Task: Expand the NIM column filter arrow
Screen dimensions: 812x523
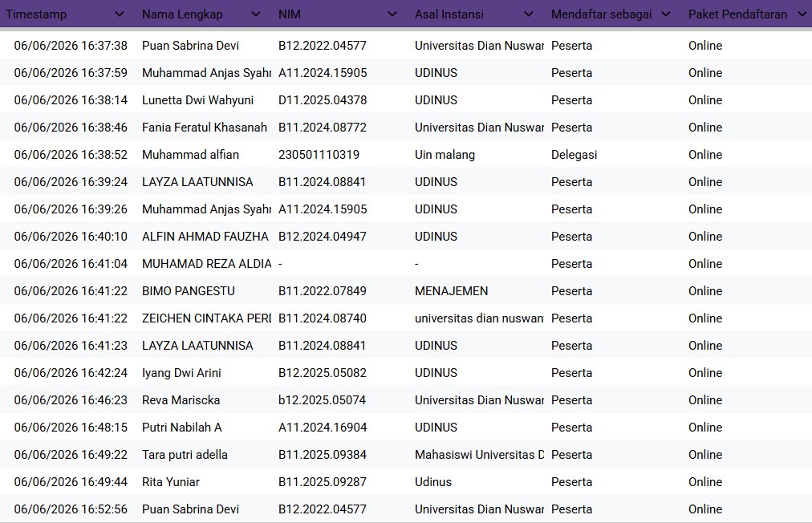Action: point(392,14)
